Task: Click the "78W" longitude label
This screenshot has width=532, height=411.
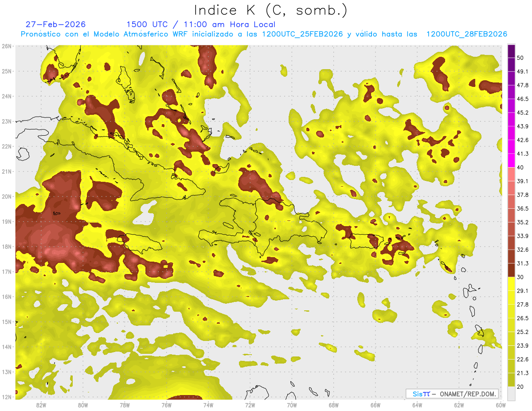Action: point(125,405)
